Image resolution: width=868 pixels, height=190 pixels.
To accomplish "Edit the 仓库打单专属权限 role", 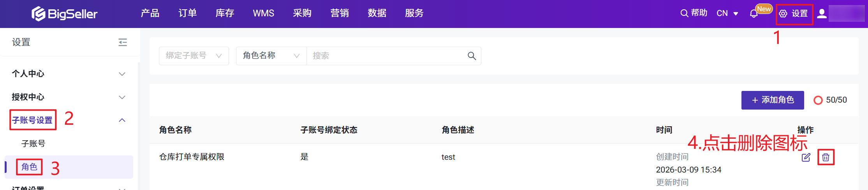I will [806, 157].
